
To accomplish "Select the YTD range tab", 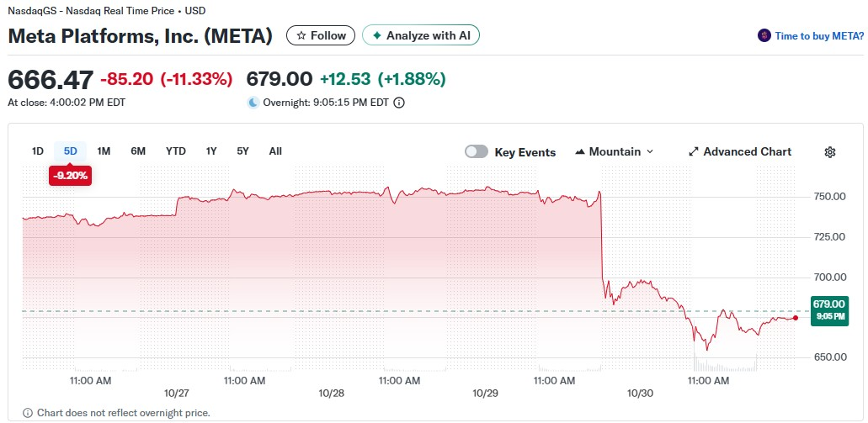I will tap(175, 151).
